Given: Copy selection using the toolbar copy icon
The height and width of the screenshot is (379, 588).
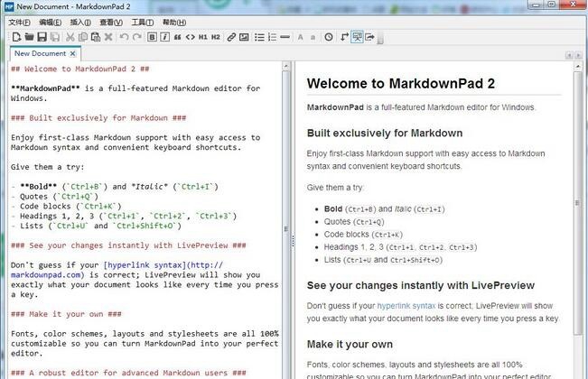Looking at the screenshot, I should pos(83,37).
